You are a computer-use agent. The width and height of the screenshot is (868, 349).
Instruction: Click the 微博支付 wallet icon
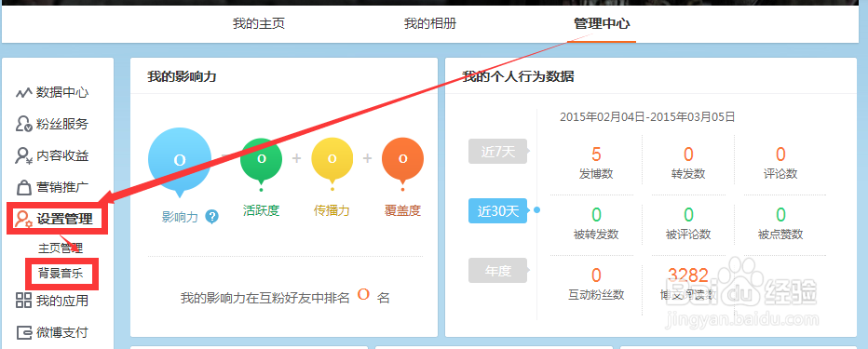pos(24,332)
